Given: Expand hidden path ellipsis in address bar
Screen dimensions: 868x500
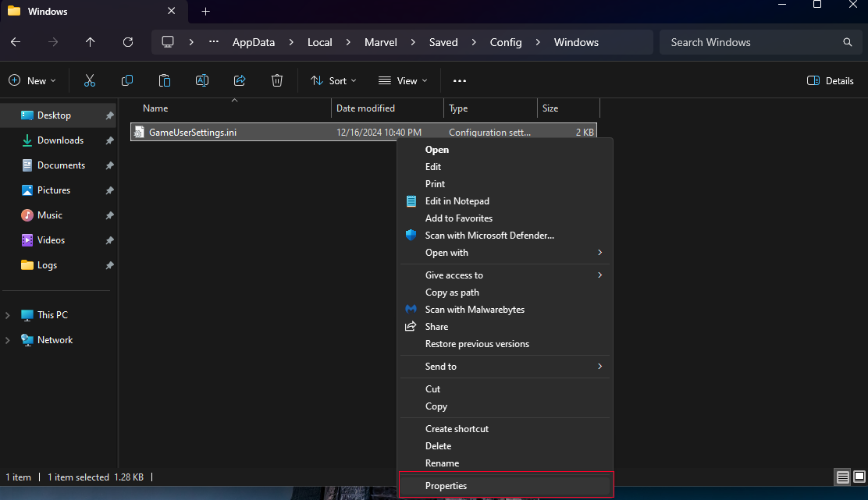Looking at the screenshot, I should (x=214, y=42).
